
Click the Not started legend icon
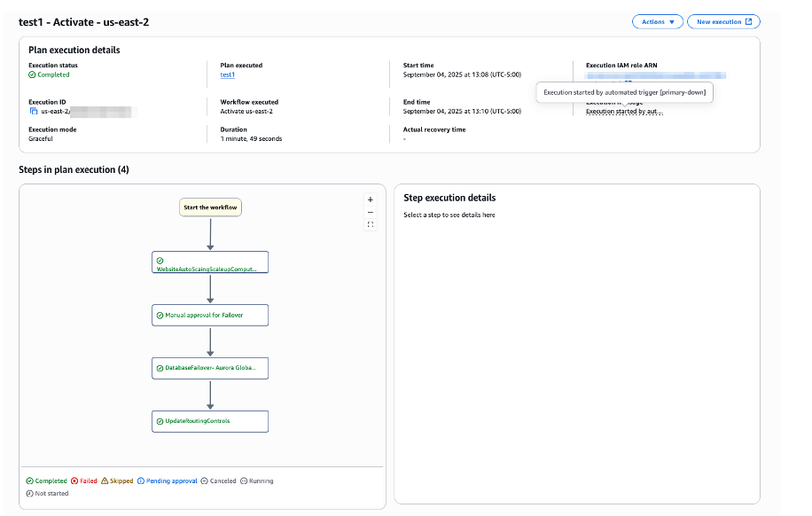30,494
